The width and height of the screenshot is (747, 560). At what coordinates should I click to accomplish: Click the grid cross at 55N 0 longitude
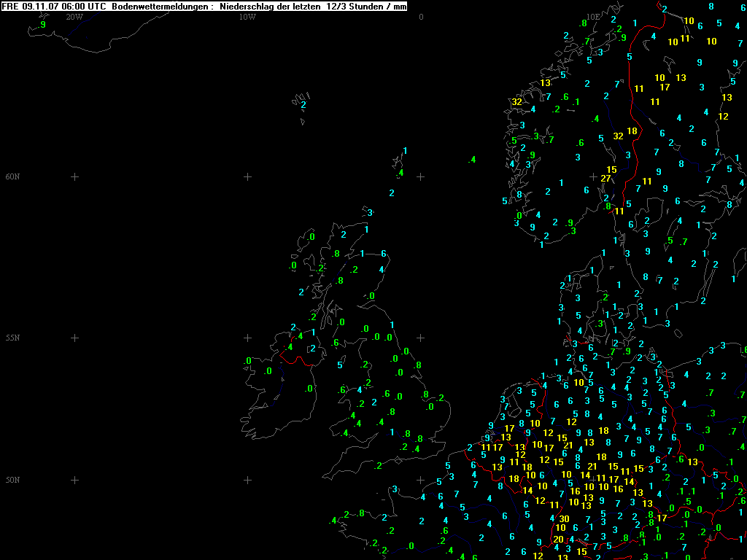click(x=421, y=338)
